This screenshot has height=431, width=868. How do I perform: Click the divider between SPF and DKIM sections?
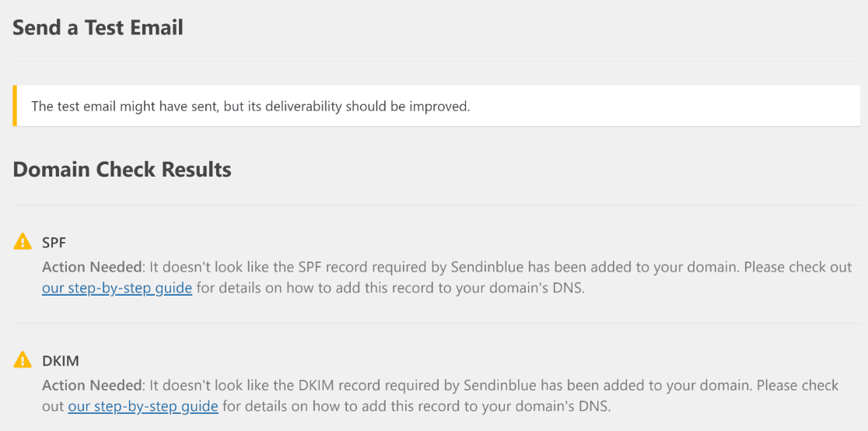pos(436,323)
